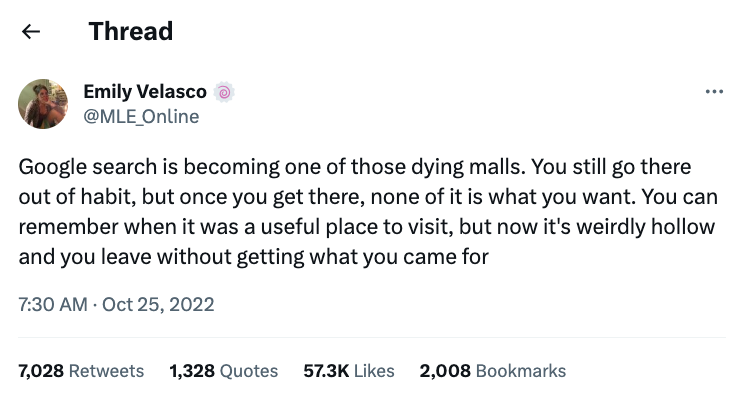View the 7,028 Retweets list
Viewport: 744px width, 401px height.
click(81, 371)
